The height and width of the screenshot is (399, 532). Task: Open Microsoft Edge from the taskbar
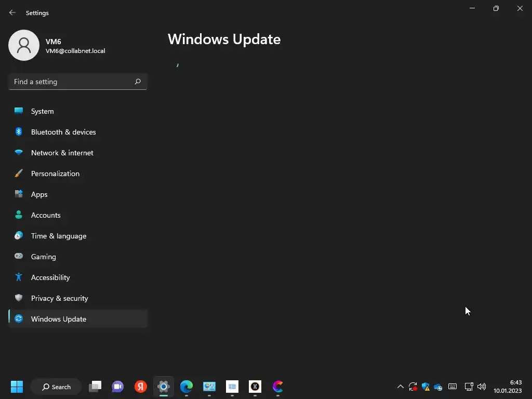coord(187,387)
